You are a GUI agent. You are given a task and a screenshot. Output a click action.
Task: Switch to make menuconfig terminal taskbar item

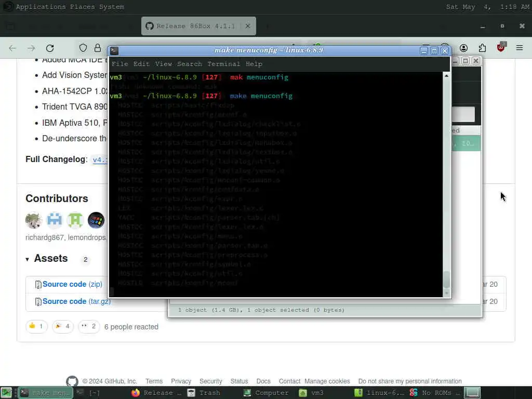point(45,393)
